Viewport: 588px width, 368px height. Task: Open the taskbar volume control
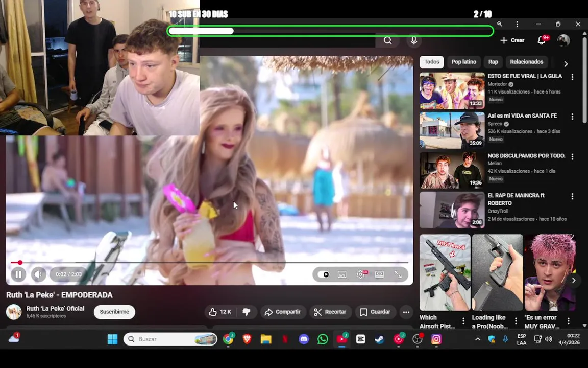(x=548, y=339)
